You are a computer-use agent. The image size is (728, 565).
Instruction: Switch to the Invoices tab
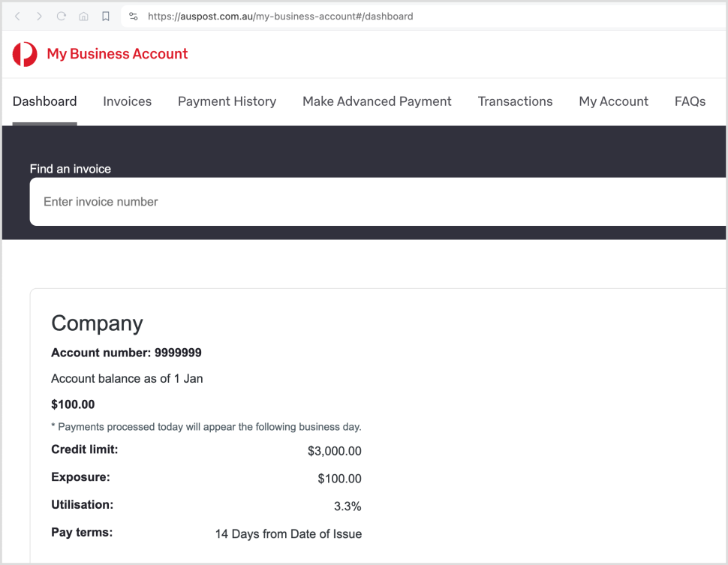point(127,101)
